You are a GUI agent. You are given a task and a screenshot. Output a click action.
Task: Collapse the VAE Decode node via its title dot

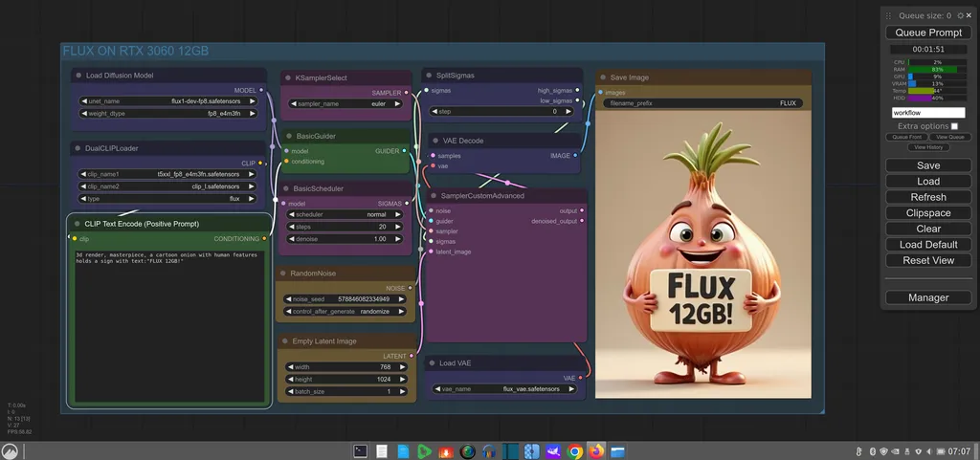coord(435,141)
